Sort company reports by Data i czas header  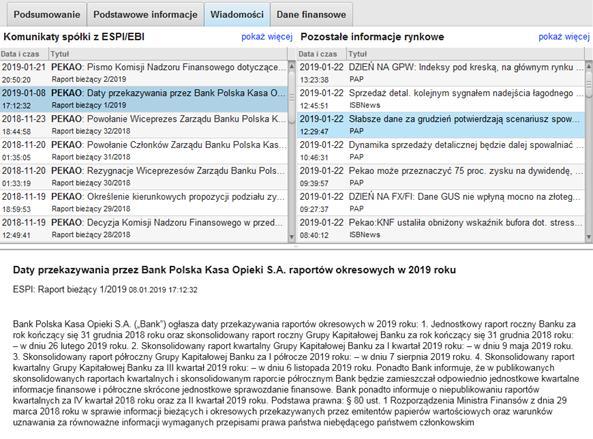[x=24, y=54]
